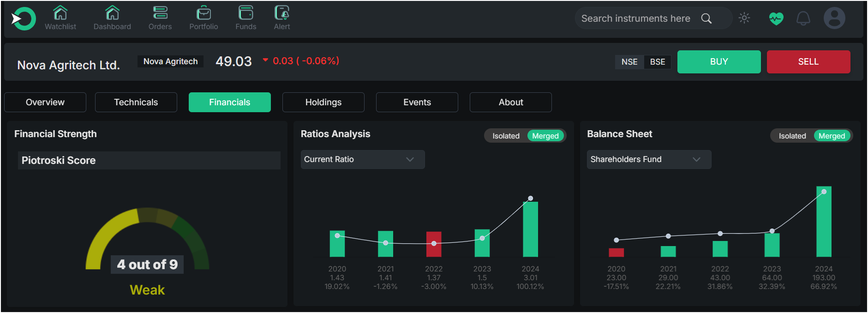Click the heartbeat health icon
The width and height of the screenshot is (868, 313).
776,18
